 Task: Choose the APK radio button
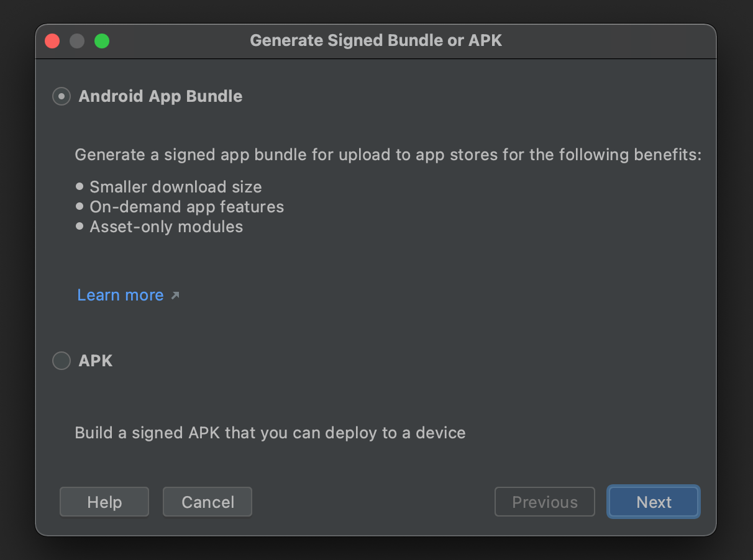pyautogui.click(x=62, y=361)
